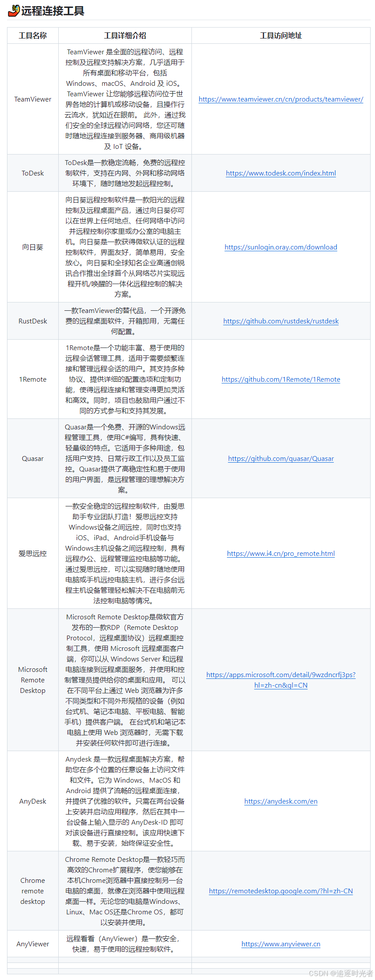375x980 pixels.
Task: Select the Chrome remote desktop name cell
Action: pyautogui.click(x=33, y=891)
